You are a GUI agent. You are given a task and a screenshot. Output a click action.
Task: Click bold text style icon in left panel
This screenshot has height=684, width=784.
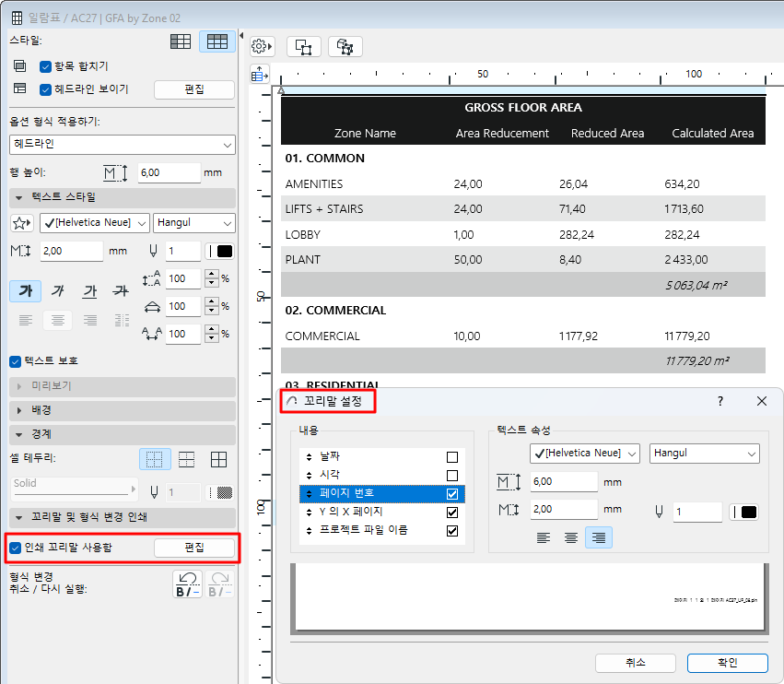[x=27, y=291]
